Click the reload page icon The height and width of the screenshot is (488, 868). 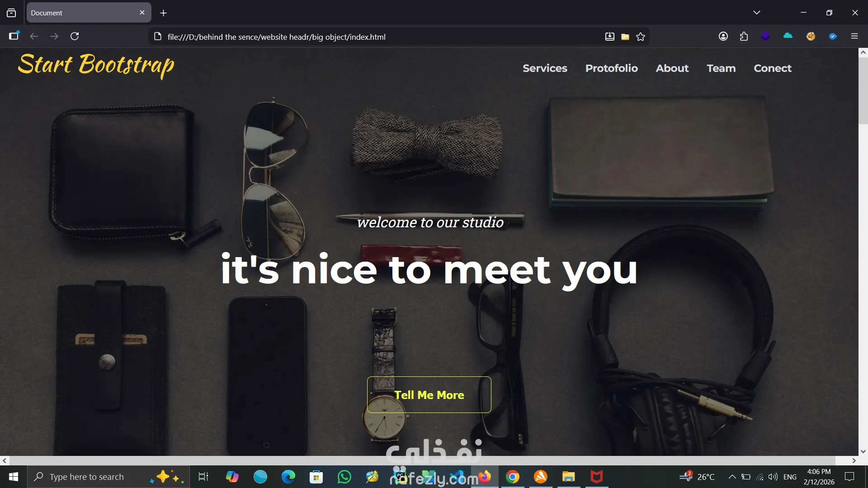pos(75,36)
